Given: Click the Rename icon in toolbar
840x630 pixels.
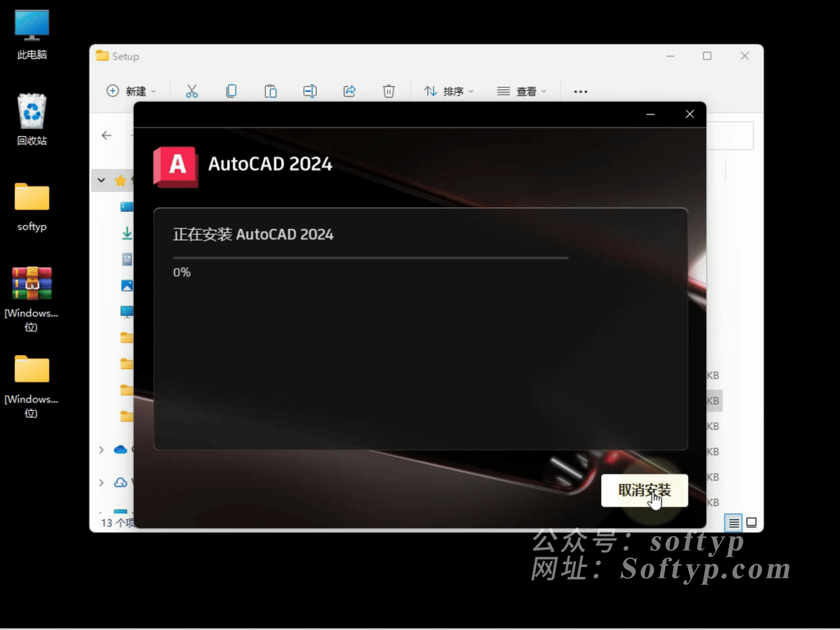Looking at the screenshot, I should click(x=310, y=91).
